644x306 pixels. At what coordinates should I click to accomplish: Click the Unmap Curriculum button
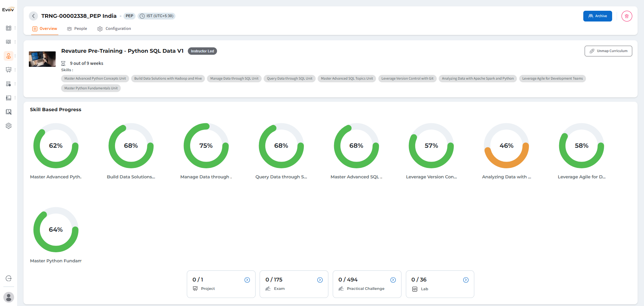point(608,51)
